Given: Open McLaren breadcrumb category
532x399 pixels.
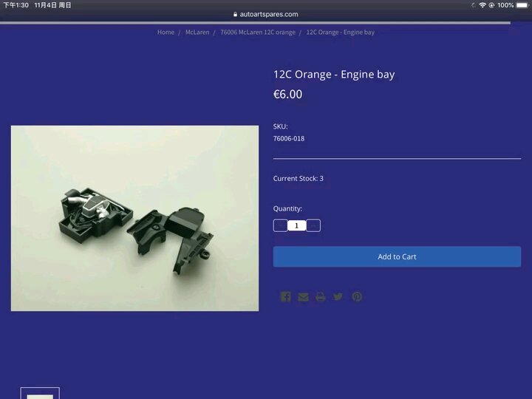Looking at the screenshot, I should pyautogui.click(x=197, y=33).
